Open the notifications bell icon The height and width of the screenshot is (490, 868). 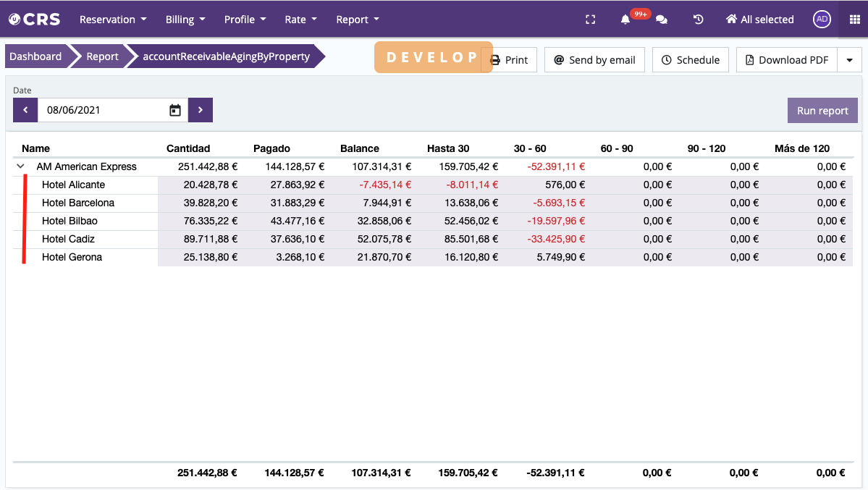pyautogui.click(x=625, y=20)
